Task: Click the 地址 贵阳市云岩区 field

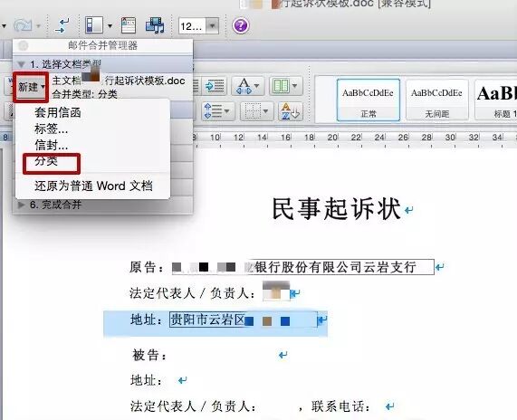Action: pyautogui.click(x=244, y=320)
